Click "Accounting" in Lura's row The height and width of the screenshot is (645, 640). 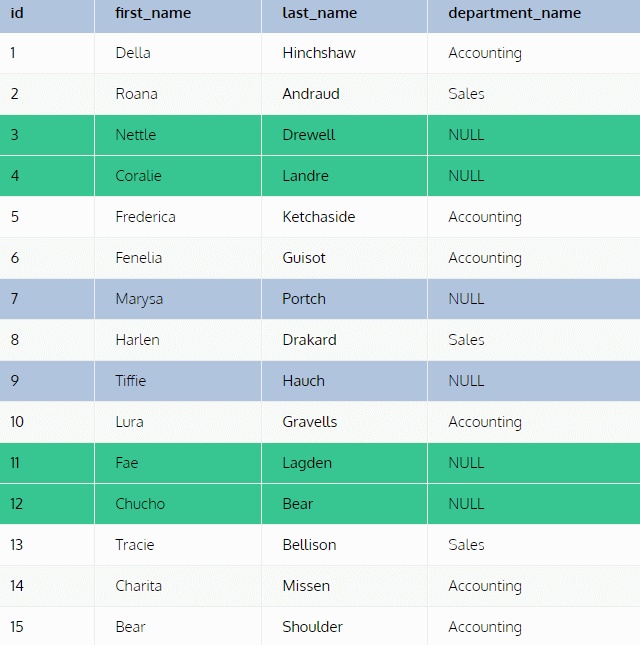coord(485,422)
